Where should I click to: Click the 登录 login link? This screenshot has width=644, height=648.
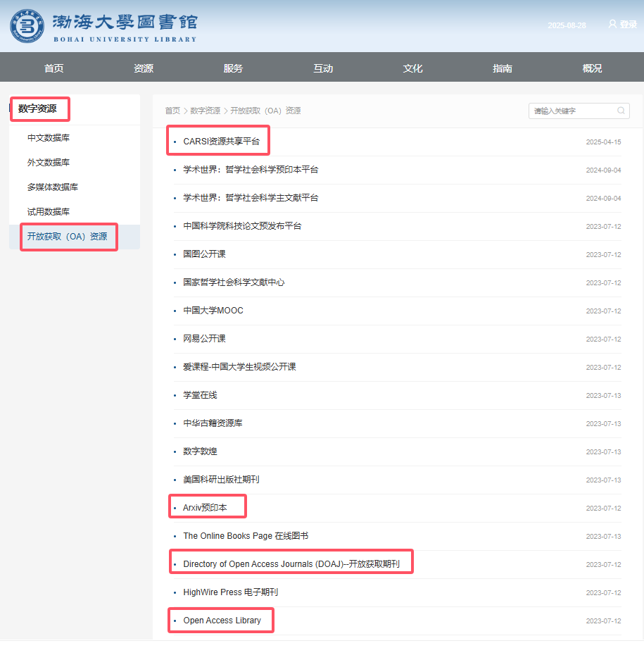[628, 25]
